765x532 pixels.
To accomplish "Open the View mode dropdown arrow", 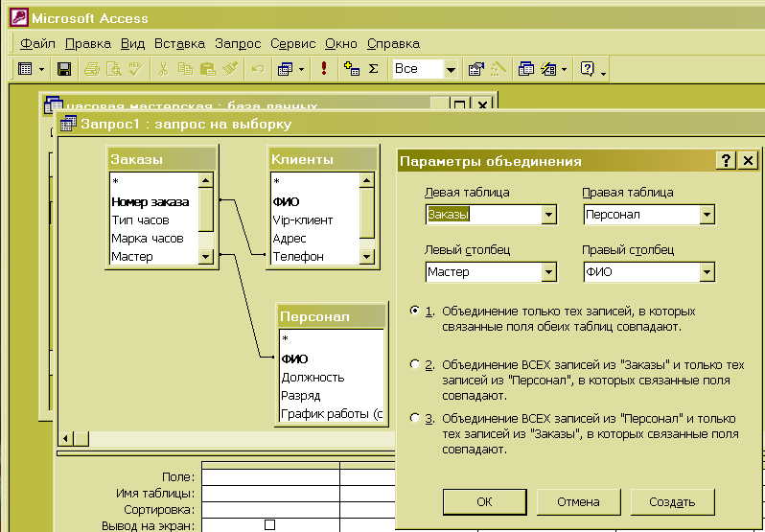I will 41,70.
